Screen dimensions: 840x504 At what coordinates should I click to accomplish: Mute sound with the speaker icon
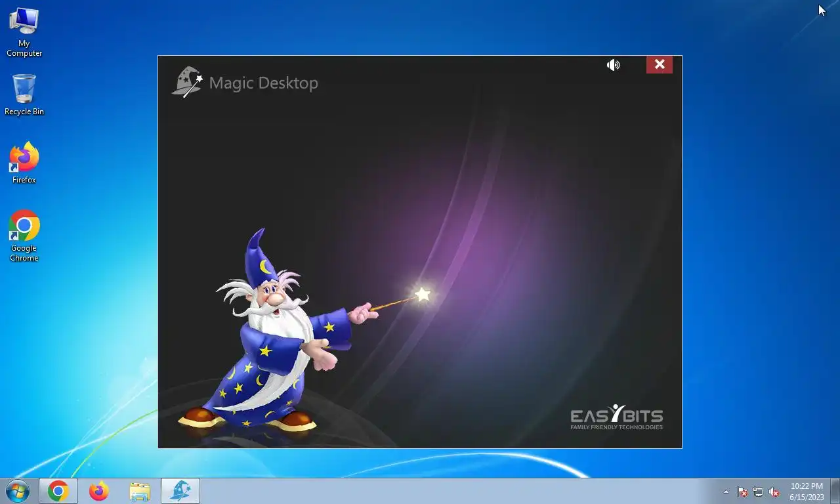[613, 65]
